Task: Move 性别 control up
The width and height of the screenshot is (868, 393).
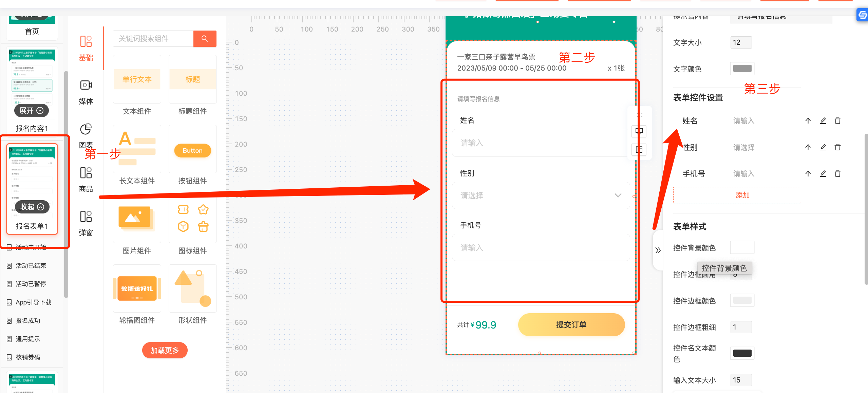Action: coord(808,147)
